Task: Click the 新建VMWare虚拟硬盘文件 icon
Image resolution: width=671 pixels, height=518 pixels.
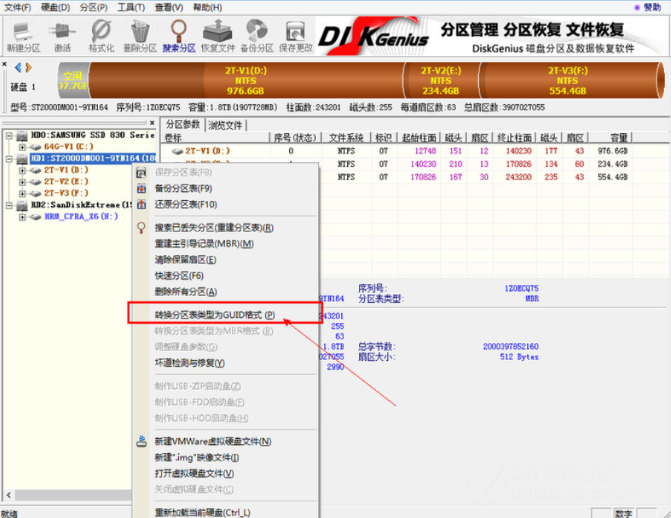Action: coord(142,441)
